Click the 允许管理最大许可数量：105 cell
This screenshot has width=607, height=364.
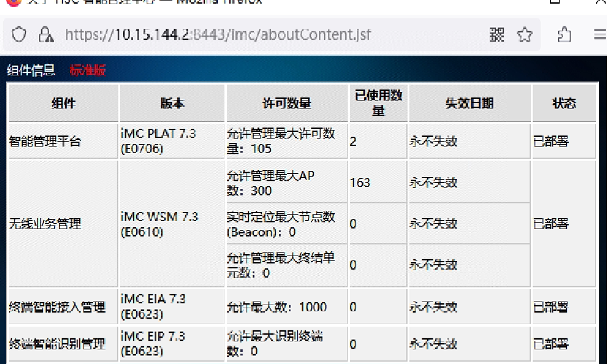[287, 141]
